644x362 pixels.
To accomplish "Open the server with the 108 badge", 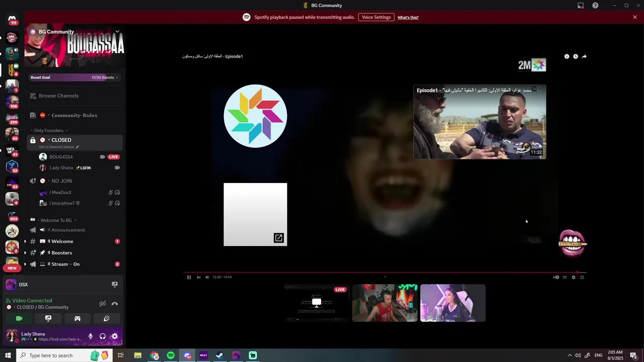I will click(x=12, y=101).
